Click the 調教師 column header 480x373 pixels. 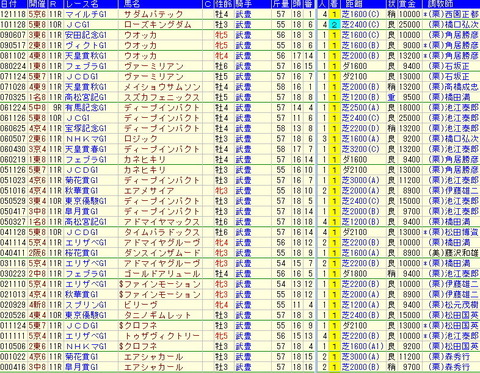[437, 4]
